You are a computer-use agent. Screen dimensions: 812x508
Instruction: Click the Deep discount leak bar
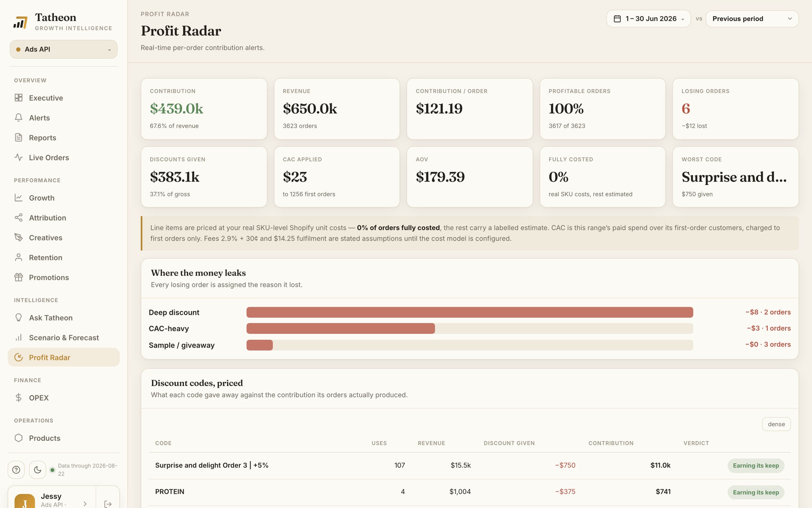[x=469, y=312]
